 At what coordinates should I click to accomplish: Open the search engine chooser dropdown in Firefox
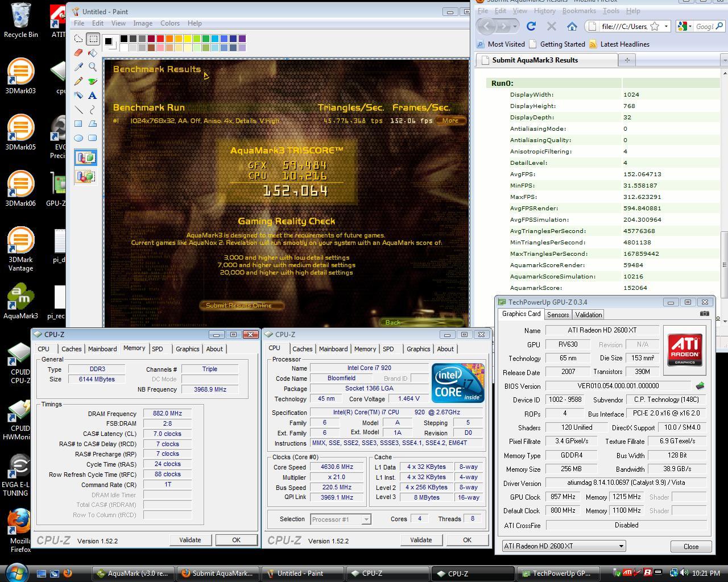click(690, 26)
